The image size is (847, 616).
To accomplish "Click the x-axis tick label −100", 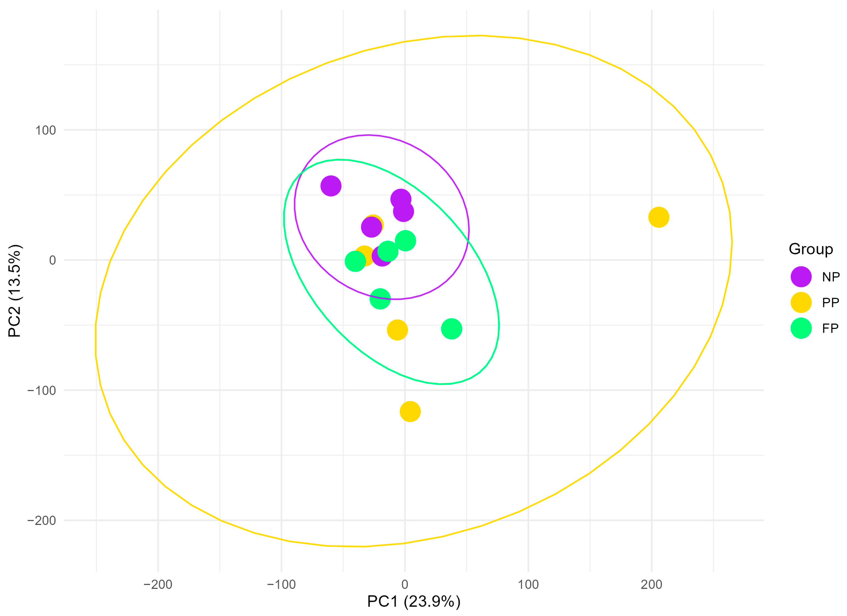I will pos(281,585).
